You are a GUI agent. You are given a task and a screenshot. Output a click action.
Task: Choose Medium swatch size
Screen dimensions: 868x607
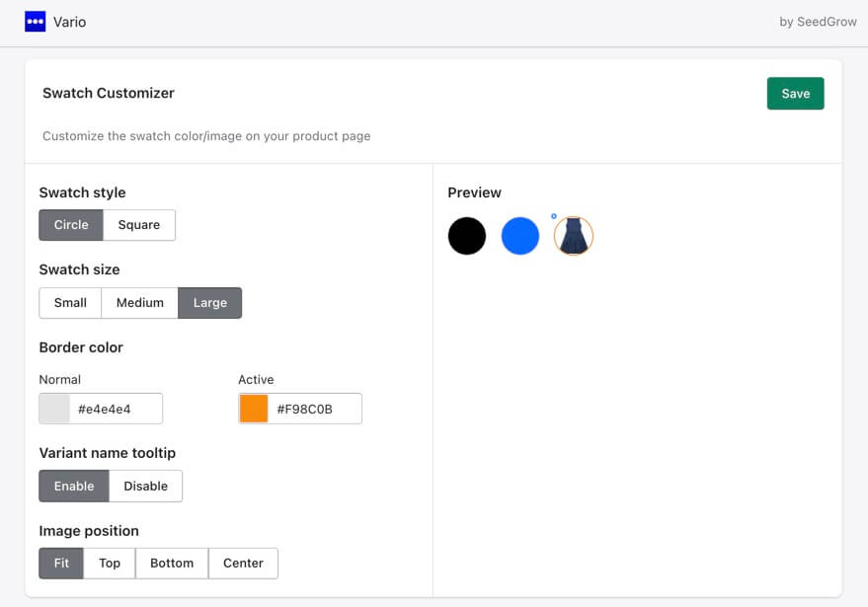point(139,303)
